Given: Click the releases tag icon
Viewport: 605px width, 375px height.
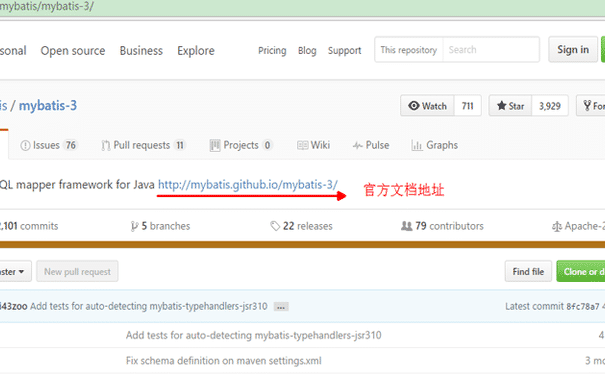Looking at the screenshot, I should 275,226.
